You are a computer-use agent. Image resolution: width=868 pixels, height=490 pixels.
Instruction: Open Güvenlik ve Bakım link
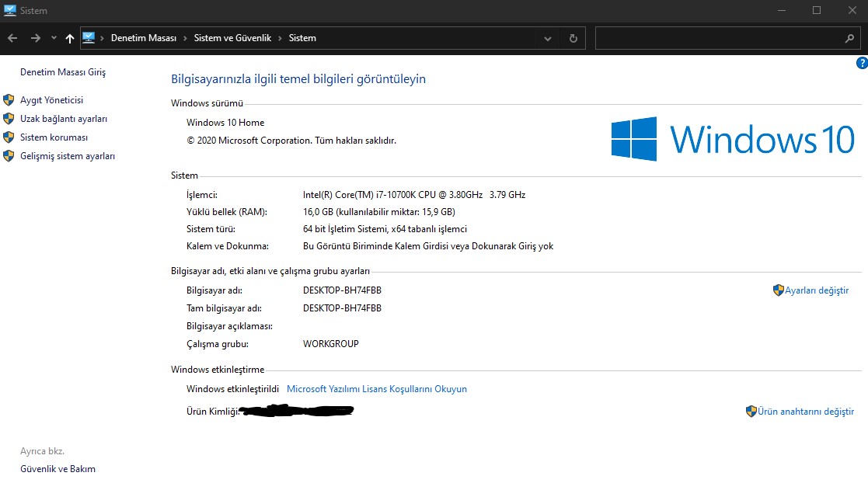pyautogui.click(x=58, y=469)
